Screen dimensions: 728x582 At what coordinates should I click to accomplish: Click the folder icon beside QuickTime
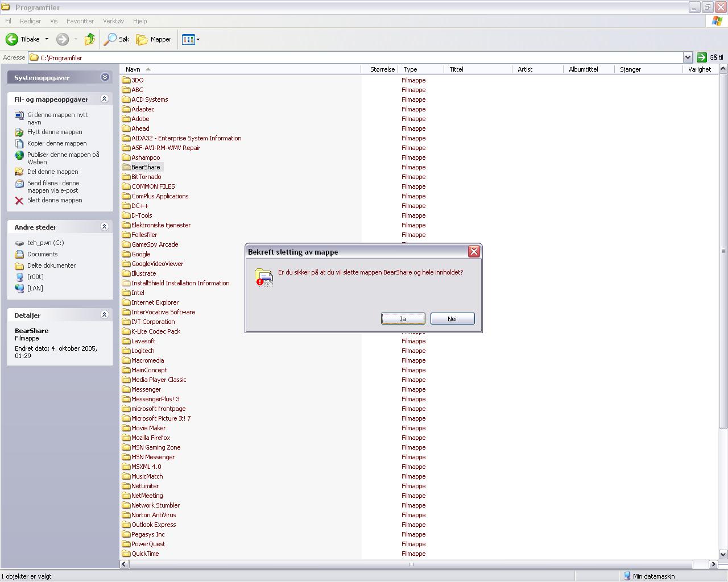(x=126, y=554)
